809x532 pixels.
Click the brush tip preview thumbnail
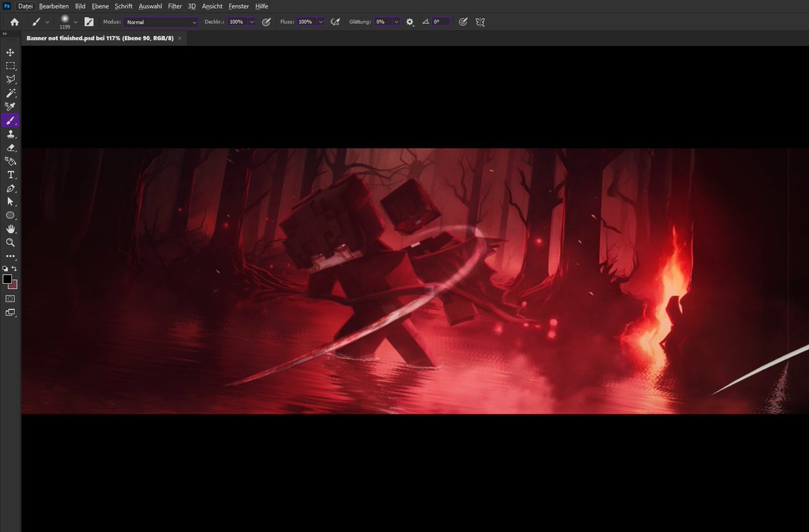(65, 20)
